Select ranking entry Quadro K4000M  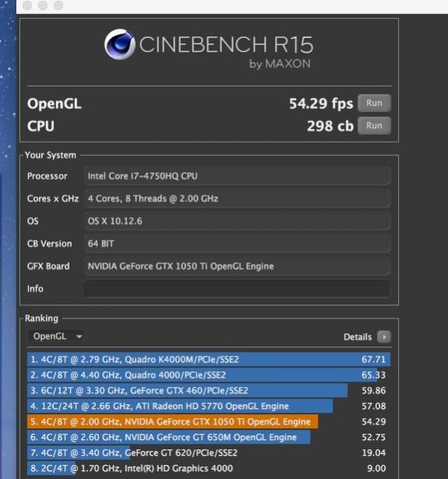coord(209,359)
